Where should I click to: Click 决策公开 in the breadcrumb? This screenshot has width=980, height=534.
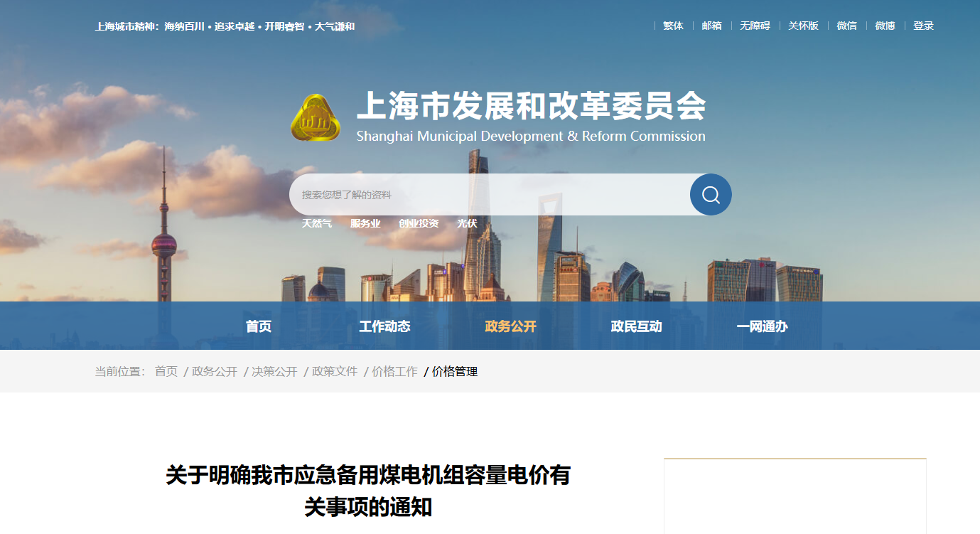click(x=274, y=371)
